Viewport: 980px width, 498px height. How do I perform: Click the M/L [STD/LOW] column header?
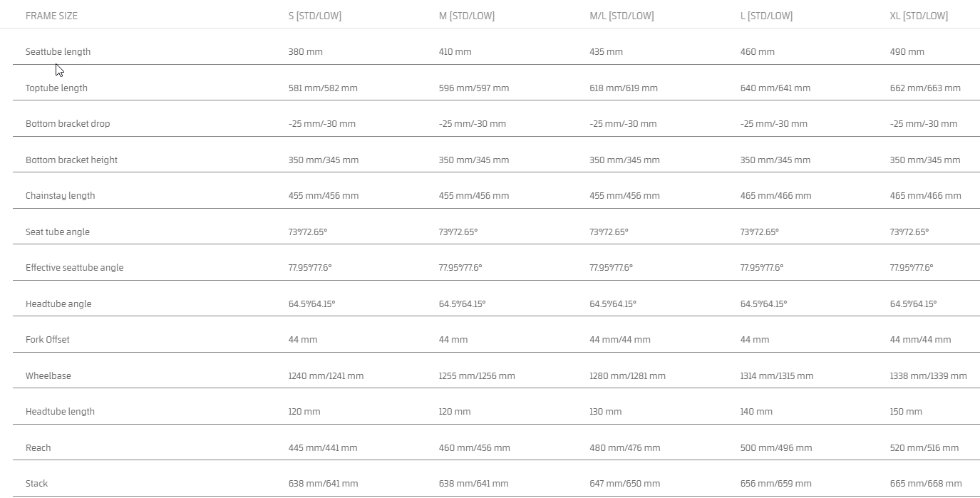pos(621,16)
